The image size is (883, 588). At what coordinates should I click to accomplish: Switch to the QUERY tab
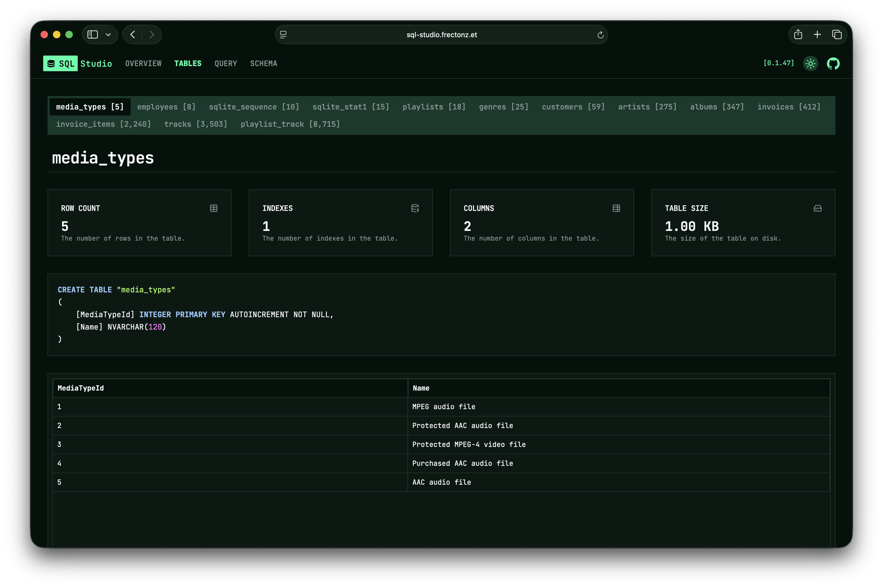(x=225, y=63)
